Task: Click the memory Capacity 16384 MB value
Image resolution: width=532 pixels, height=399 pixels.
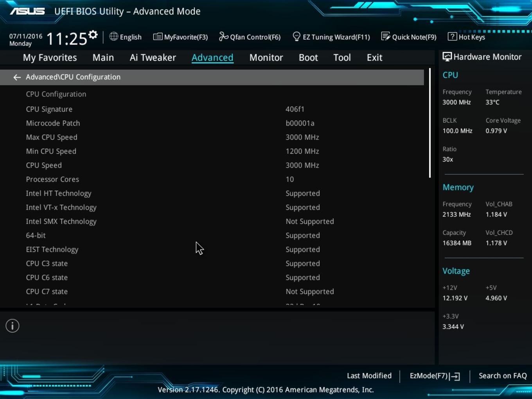Action: [457, 243]
